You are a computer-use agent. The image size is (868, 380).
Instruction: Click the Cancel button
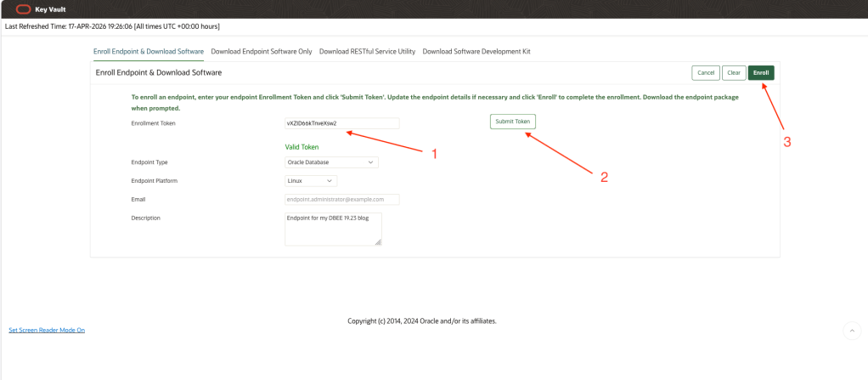pyautogui.click(x=706, y=73)
